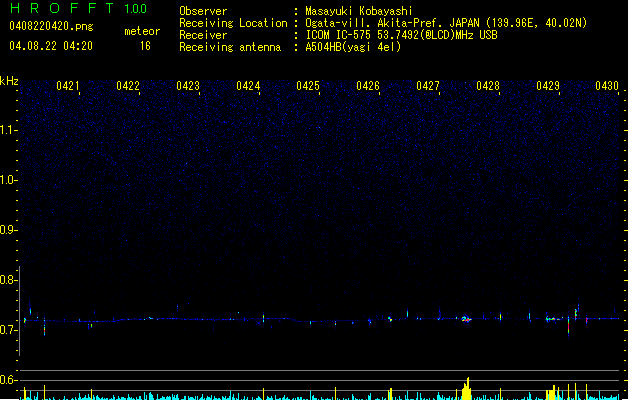Click the meteor count label
The width and height of the screenshot is (629, 400).
point(142,31)
